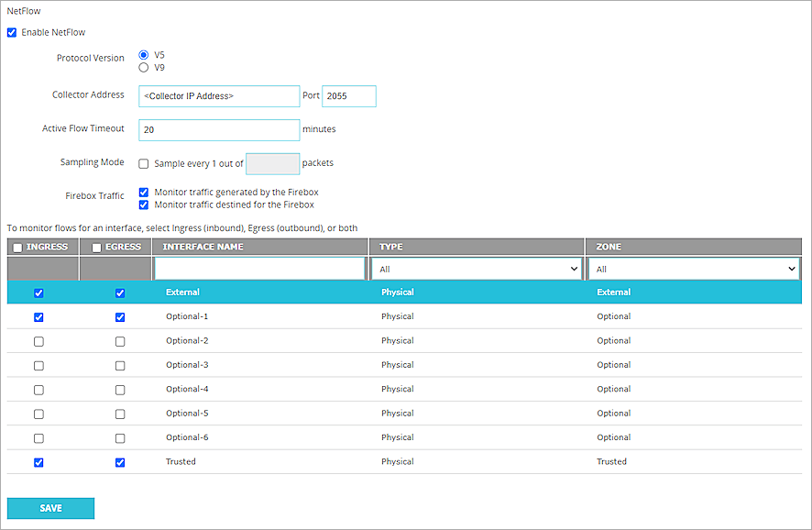Open the ZONE filter dropdown
The width and height of the screenshot is (812, 530).
(694, 269)
